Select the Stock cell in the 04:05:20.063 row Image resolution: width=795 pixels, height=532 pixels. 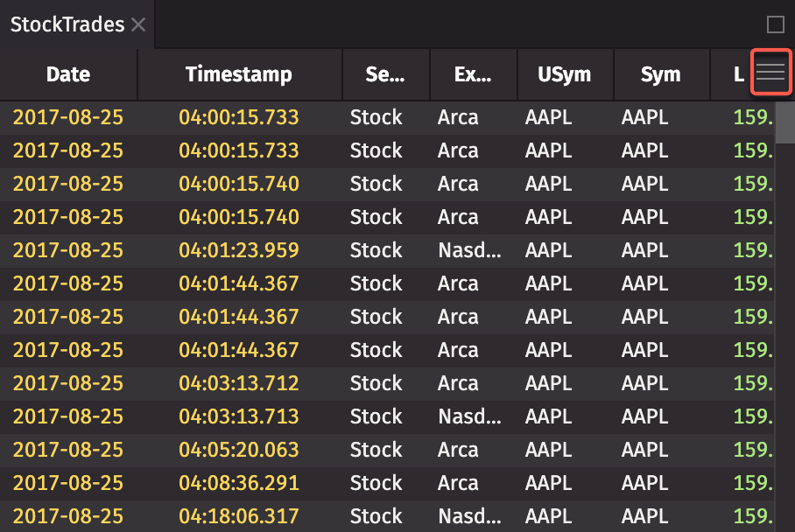pyautogui.click(x=376, y=450)
